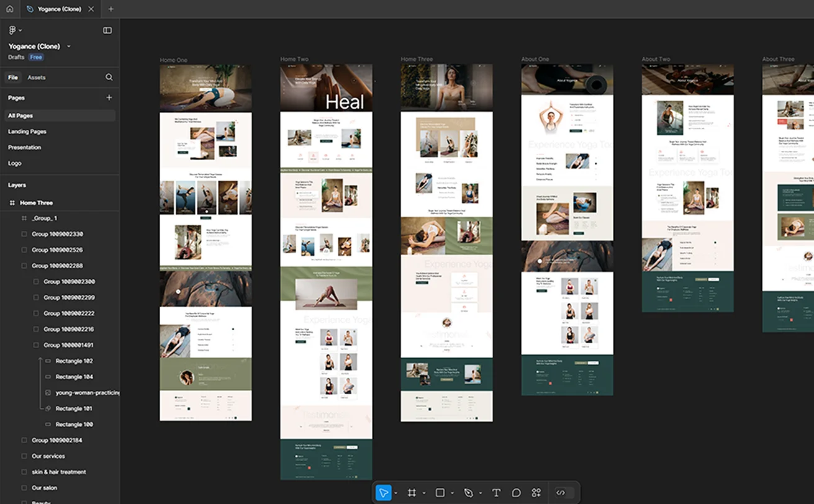This screenshot has width=814, height=504.
Task: Select the Frame tool
Action: click(411, 493)
